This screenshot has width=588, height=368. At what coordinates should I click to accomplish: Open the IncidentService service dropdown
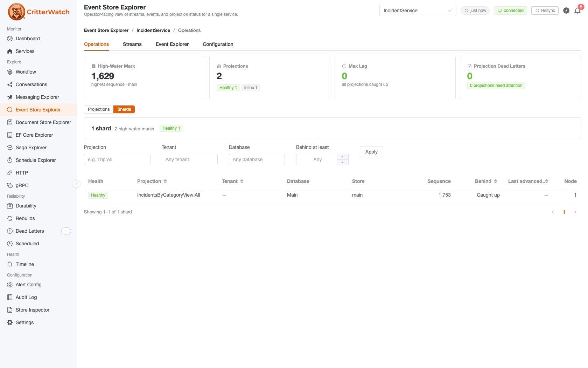tap(418, 11)
